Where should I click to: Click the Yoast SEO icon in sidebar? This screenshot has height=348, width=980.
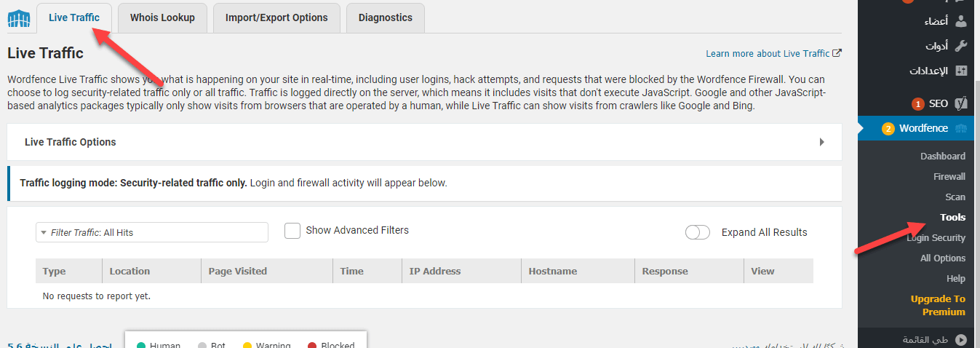[x=961, y=103]
